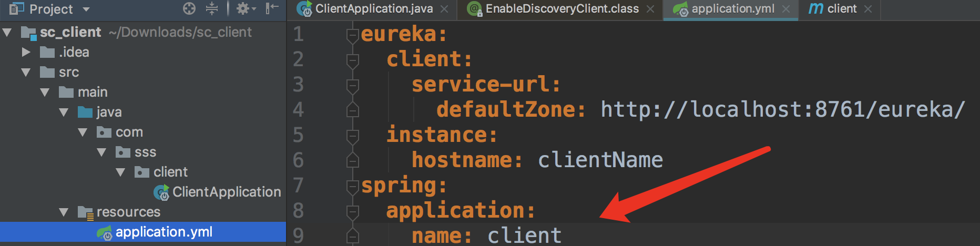Click the ClientApplication Spring class icon
The width and height of the screenshot is (980, 246).
[x=161, y=193]
